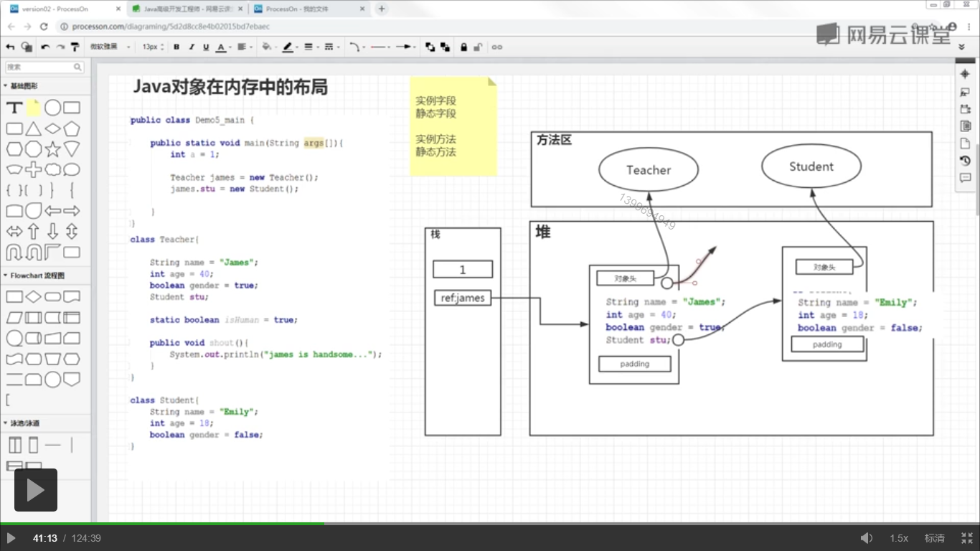The width and height of the screenshot is (980, 551).
Task: Click the volume speaker icon
Action: point(867,538)
